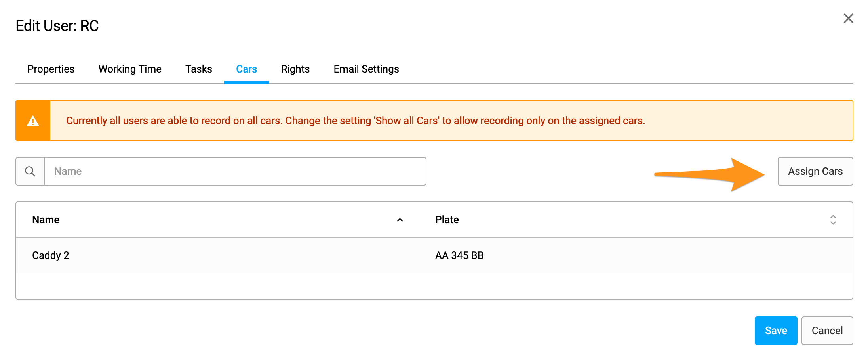
Task: Toggle Plate column sort arrows
Action: click(x=833, y=220)
